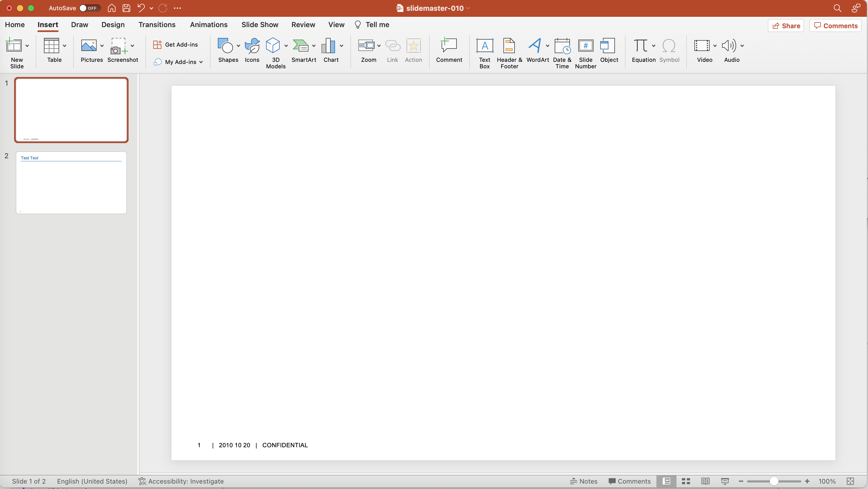Insert a Slide Number
The width and height of the screenshot is (868, 489).
585,53
